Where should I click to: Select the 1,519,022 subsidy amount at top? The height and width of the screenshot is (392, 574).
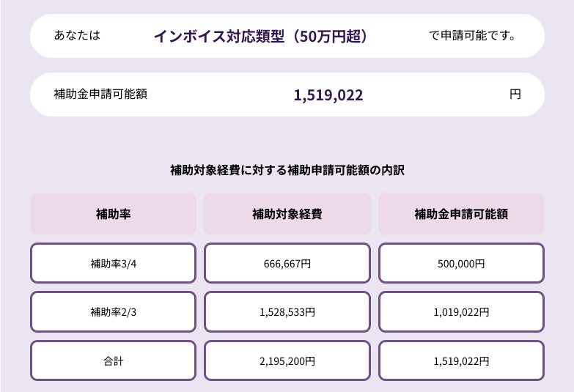click(x=328, y=95)
